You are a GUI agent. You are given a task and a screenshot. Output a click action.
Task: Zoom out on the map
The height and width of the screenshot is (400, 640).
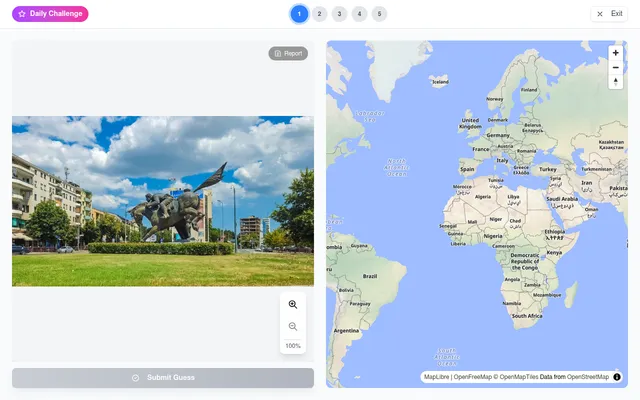point(616,67)
